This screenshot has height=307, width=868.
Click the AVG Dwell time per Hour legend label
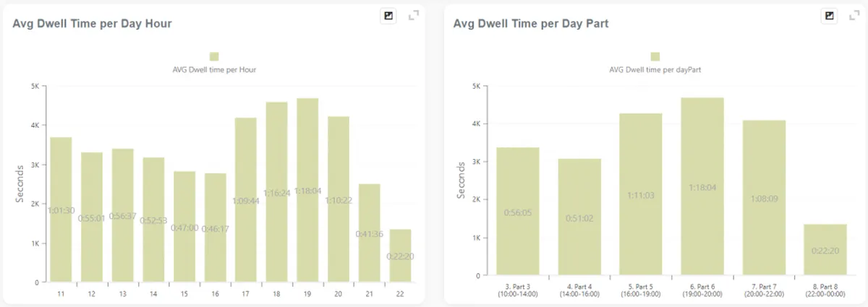point(214,70)
